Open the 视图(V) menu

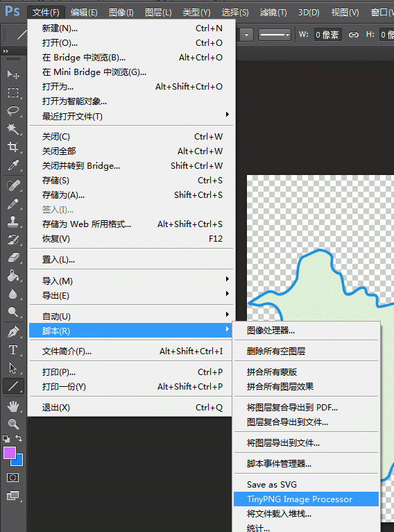pos(345,13)
